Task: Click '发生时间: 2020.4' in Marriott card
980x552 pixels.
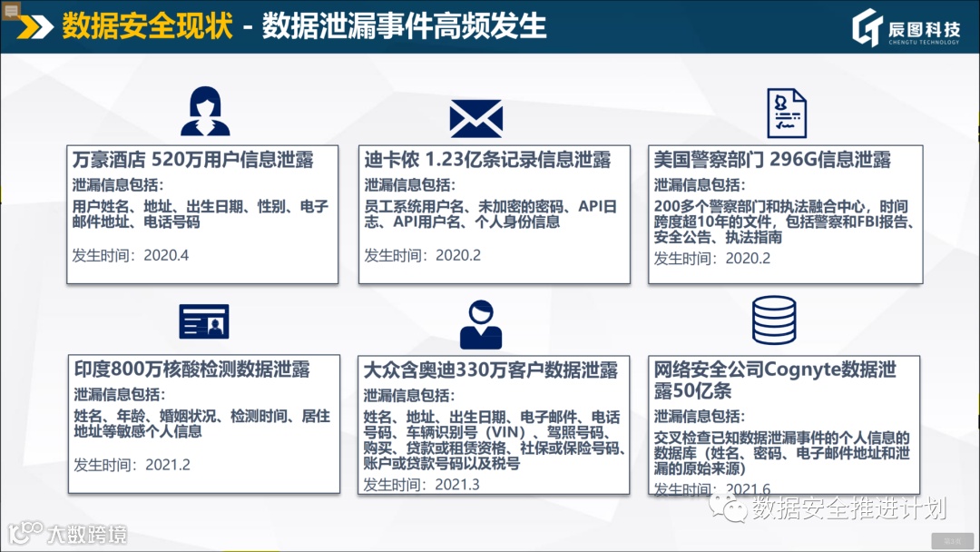Action: pos(131,255)
